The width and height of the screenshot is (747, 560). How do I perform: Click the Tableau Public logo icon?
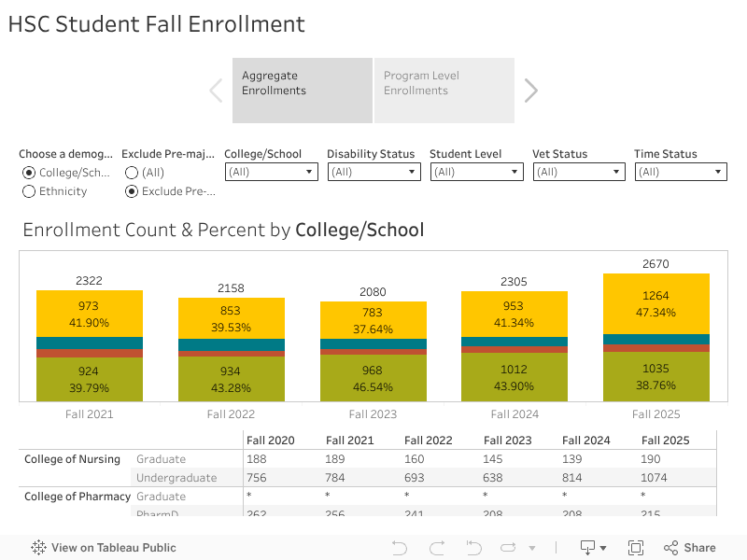36,548
